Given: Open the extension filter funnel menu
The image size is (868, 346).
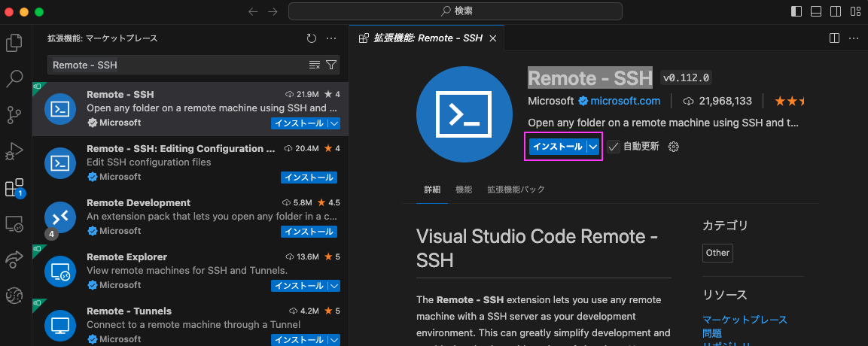Looking at the screenshot, I should [331, 65].
